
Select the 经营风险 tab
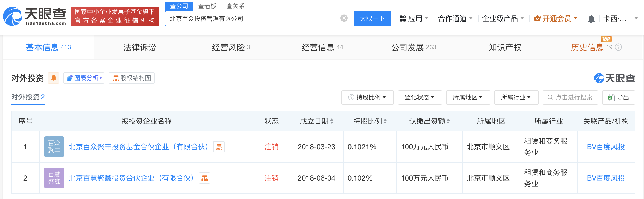(231, 47)
